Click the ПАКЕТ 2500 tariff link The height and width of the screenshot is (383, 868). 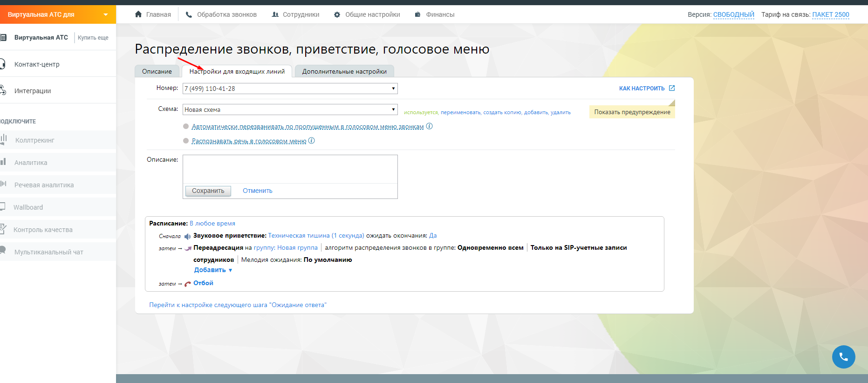831,14
